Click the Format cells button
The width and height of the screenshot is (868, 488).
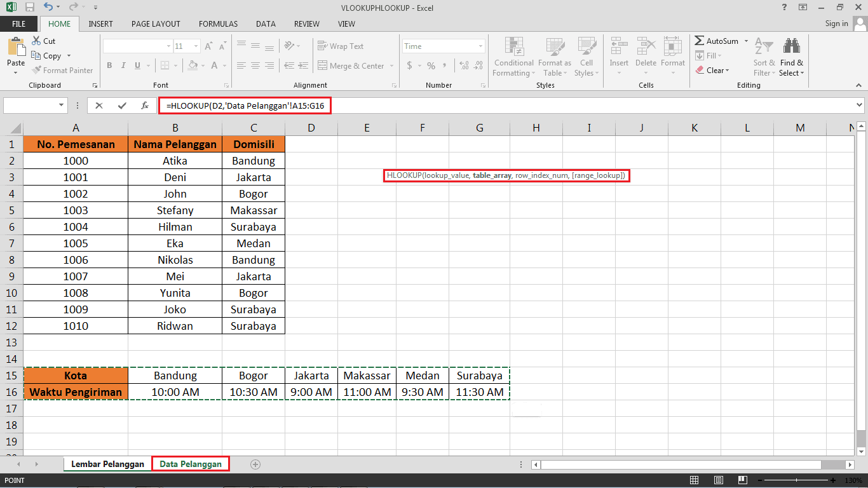click(x=672, y=56)
